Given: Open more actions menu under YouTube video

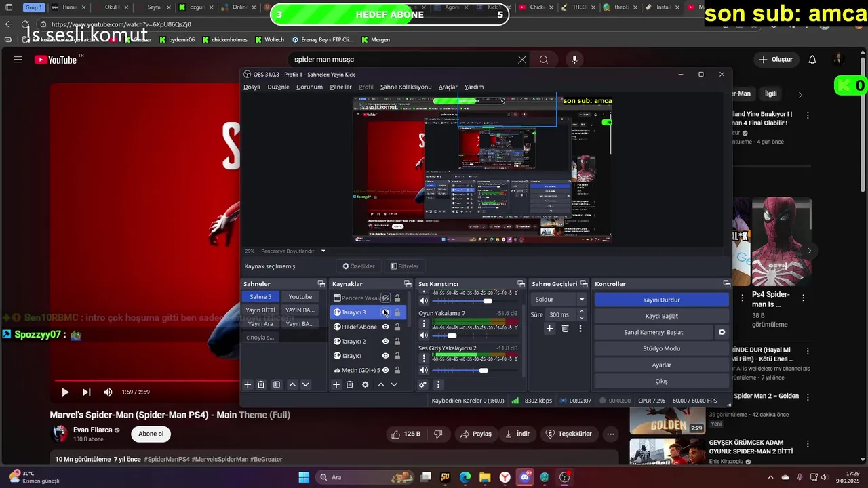Looking at the screenshot, I should 611,434.
